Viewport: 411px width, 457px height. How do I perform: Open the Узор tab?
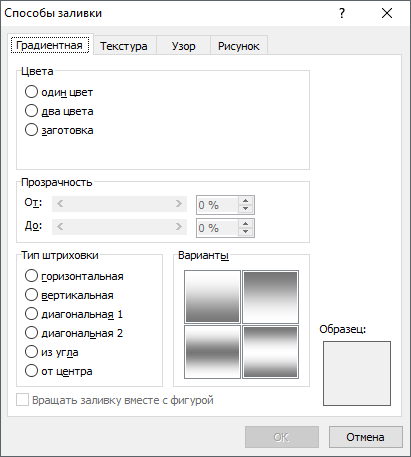[183, 46]
